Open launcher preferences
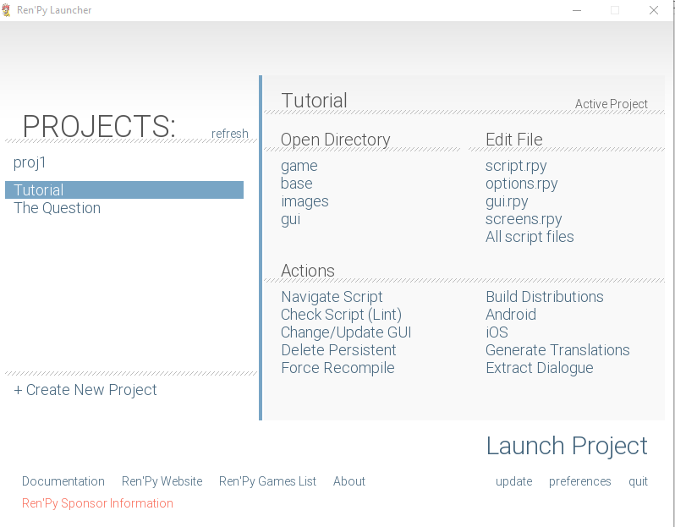This screenshot has width=675, height=527. [579, 481]
